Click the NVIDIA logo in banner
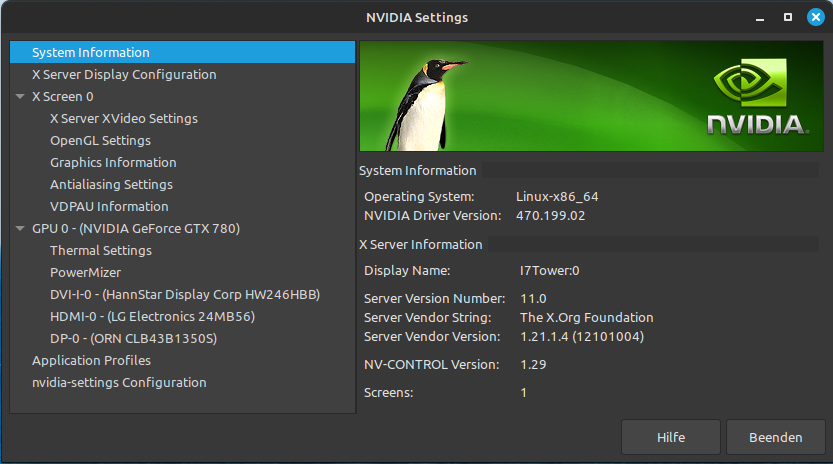Image resolution: width=833 pixels, height=464 pixels. pos(758,97)
